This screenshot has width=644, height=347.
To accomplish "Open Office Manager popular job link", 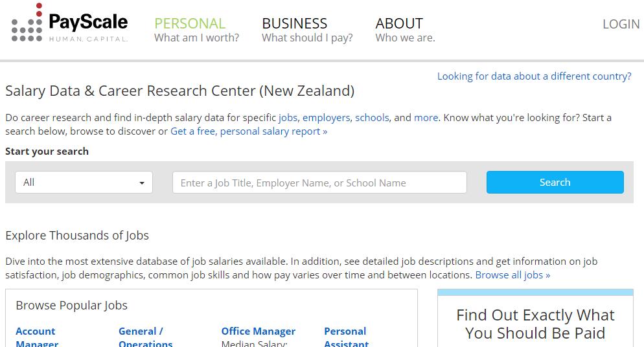I will click(258, 331).
